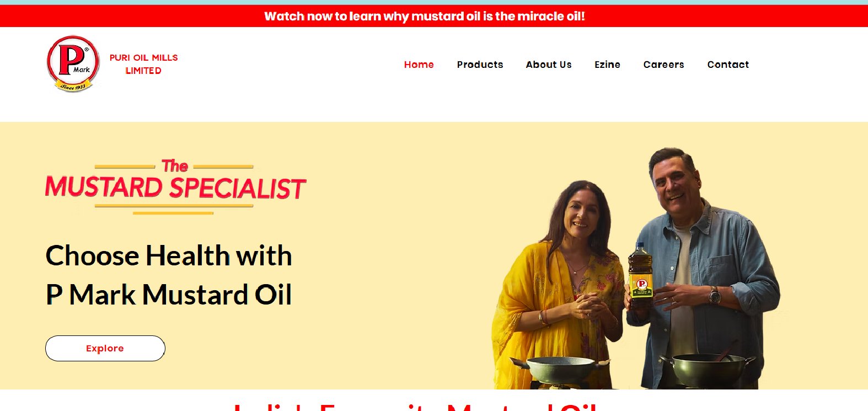Viewport: 868px width, 411px height.
Task: Open the Careers page
Action: pos(664,65)
